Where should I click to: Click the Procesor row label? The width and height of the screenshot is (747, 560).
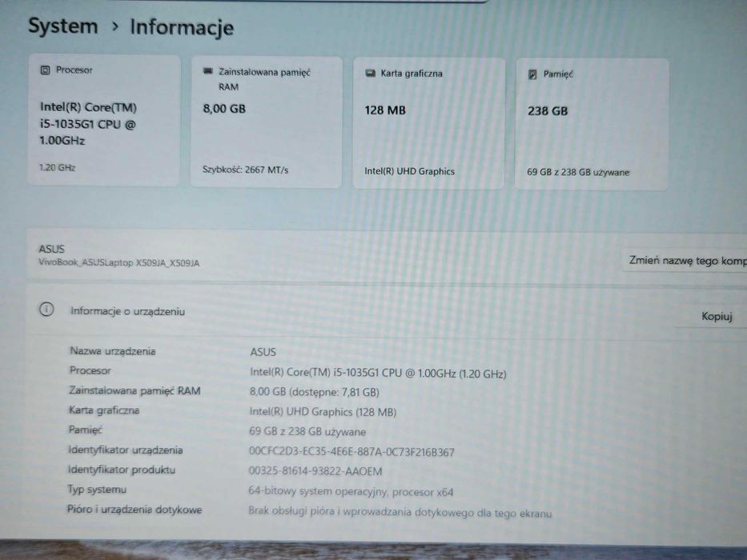90,370
